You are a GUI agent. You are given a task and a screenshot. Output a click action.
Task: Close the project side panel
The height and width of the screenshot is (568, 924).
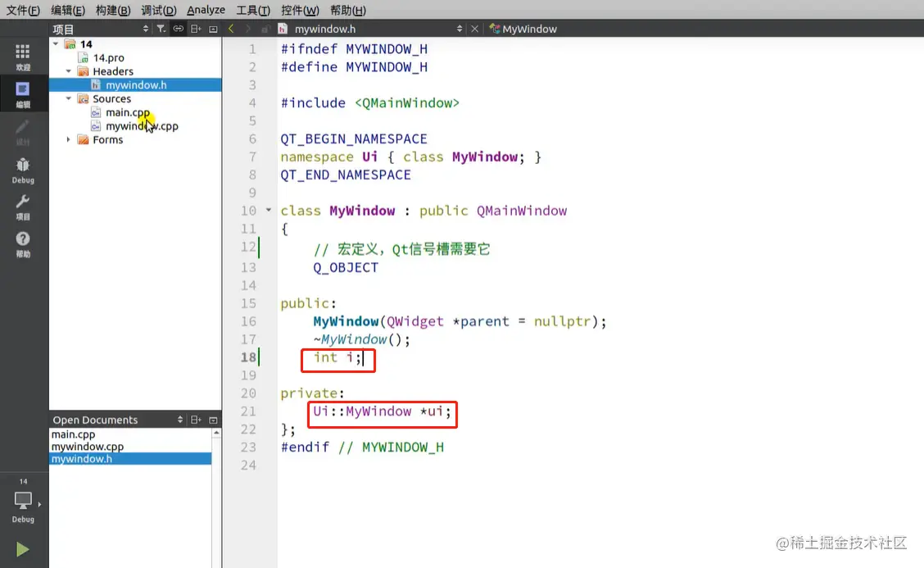[213, 29]
